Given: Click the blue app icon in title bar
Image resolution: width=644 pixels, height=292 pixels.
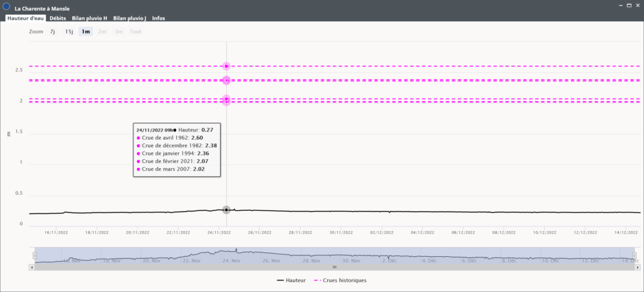Looking at the screenshot, I should [6, 7].
